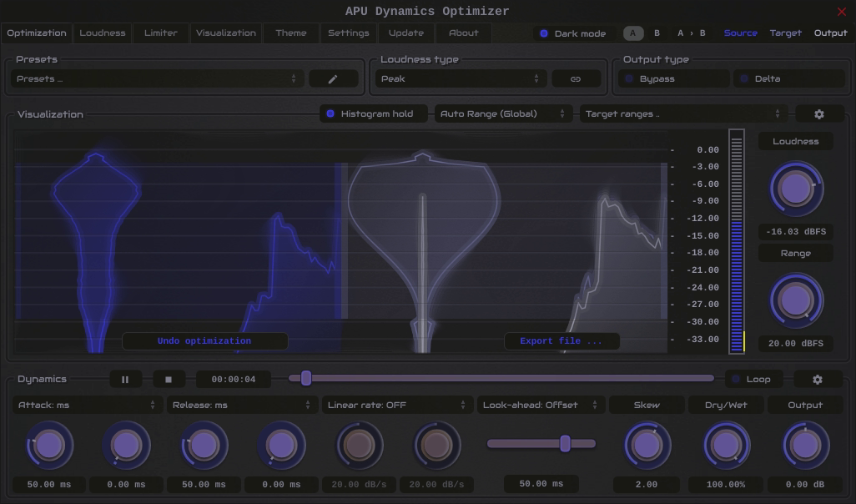
Task: Open the Linear rate: OFF dropdown
Action: (x=397, y=406)
